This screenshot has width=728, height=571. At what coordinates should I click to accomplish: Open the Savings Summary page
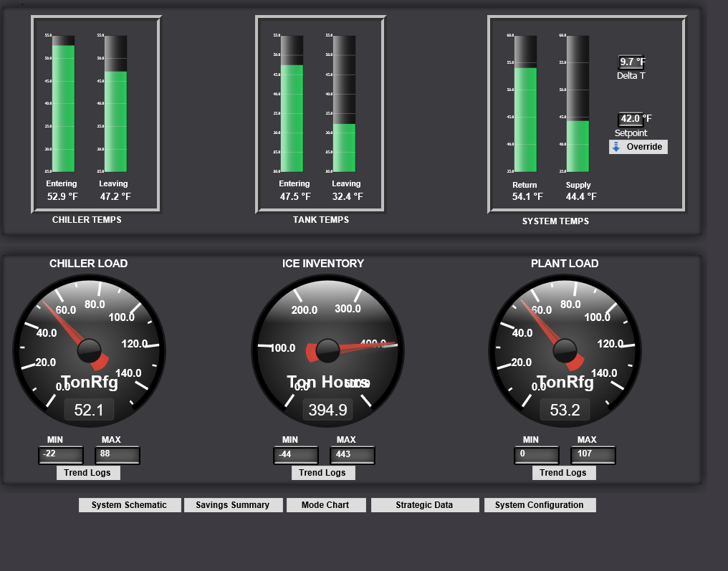click(x=233, y=504)
